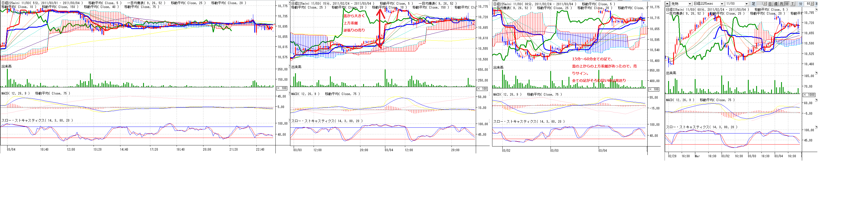Select the 月 (monthly) timeframe button

[781, 4]
